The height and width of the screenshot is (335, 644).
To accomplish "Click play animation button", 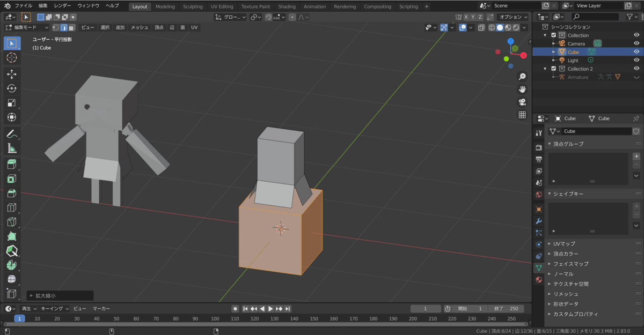I will [x=270, y=309].
